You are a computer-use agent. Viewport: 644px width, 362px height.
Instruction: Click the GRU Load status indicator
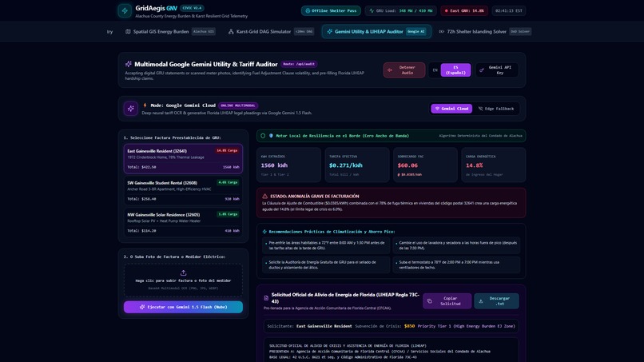(400, 10)
